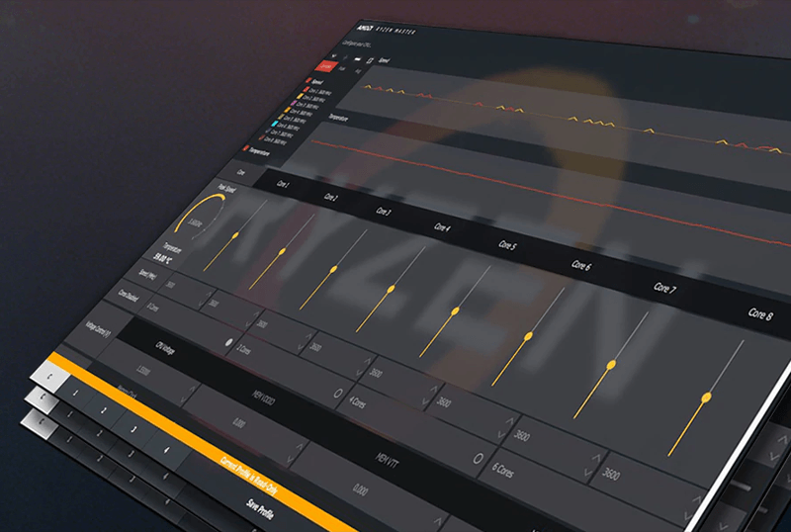Click the Core 6 speed slider handle
The width and height of the screenshot is (791, 532).
[528, 335]
